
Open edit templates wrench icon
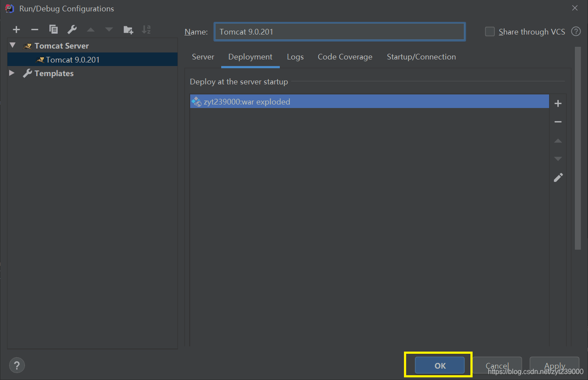72,30
